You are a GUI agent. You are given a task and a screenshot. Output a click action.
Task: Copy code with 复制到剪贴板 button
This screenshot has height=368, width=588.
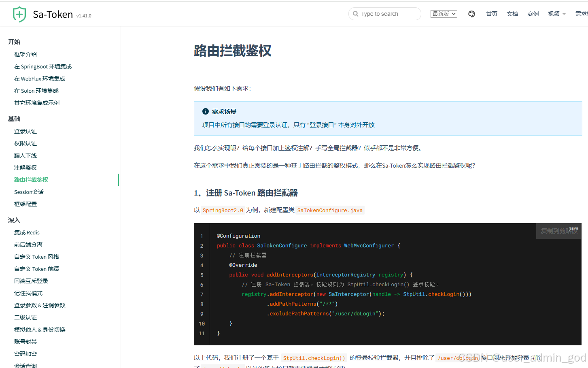pyautogui.click(x=559, y=231)
